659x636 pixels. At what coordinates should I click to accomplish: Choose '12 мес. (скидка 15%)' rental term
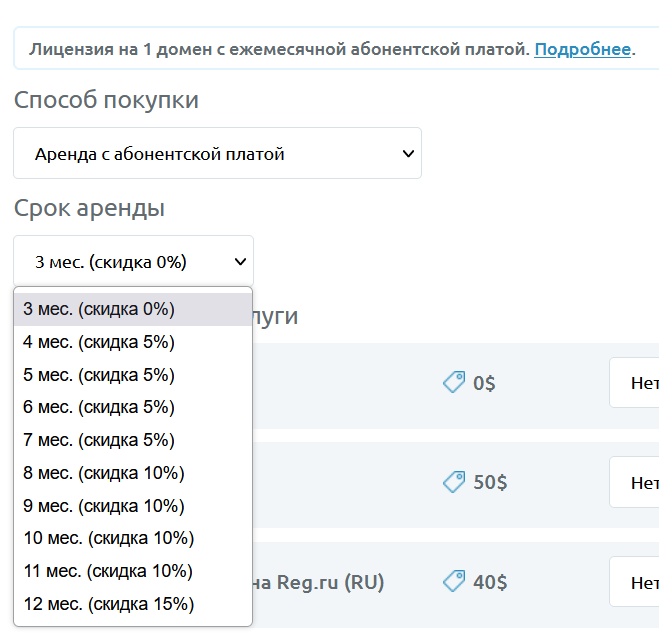[108, 604]
